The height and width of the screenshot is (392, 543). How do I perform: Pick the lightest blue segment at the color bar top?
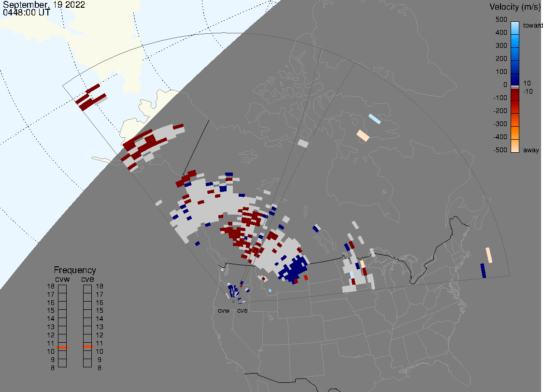pos(515,28)
